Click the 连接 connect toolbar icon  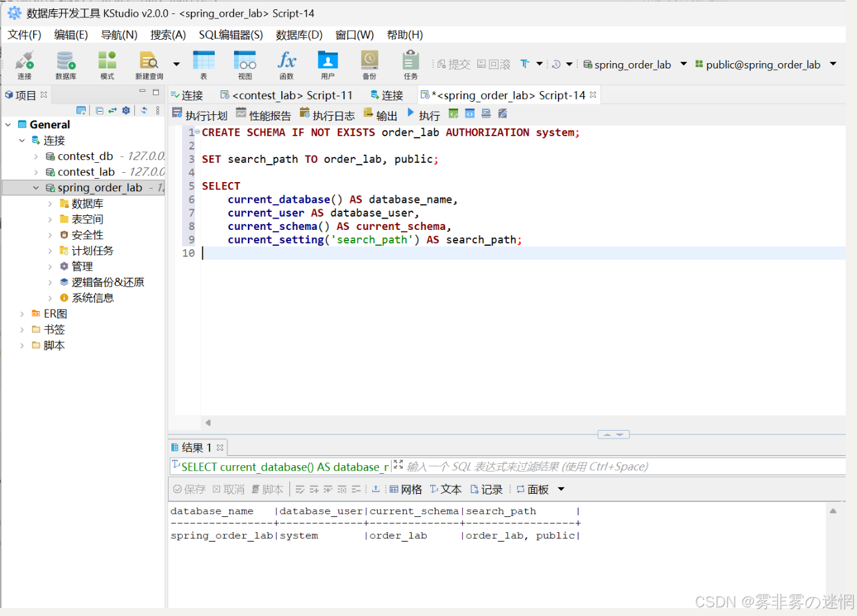pyautogui.click(x=25, y=64)
